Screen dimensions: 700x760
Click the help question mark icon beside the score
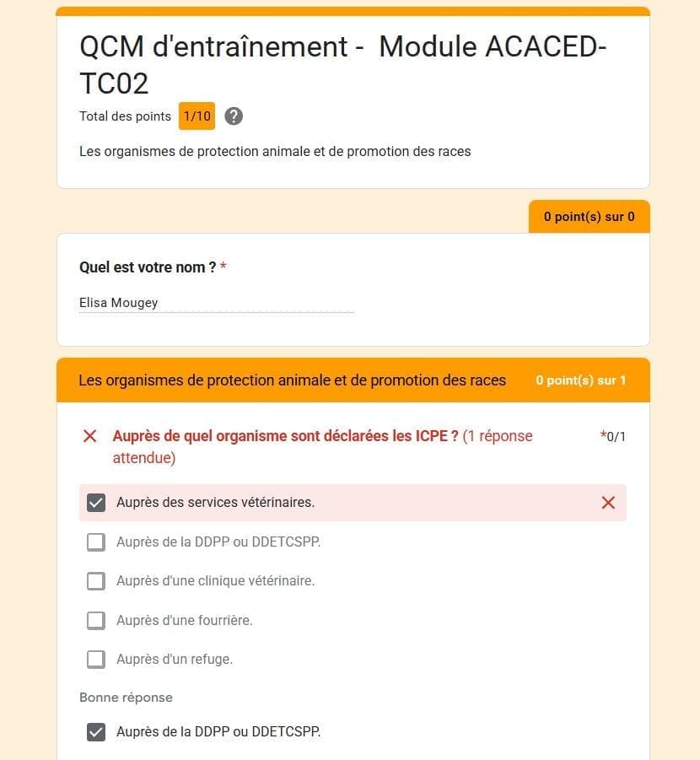click(x=234, y=116)
